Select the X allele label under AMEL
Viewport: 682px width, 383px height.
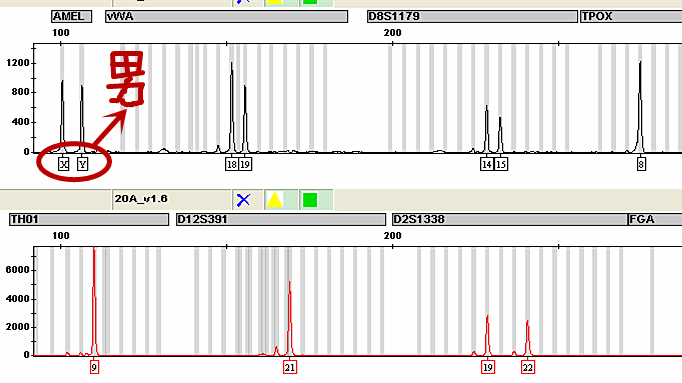click(64, 164)
